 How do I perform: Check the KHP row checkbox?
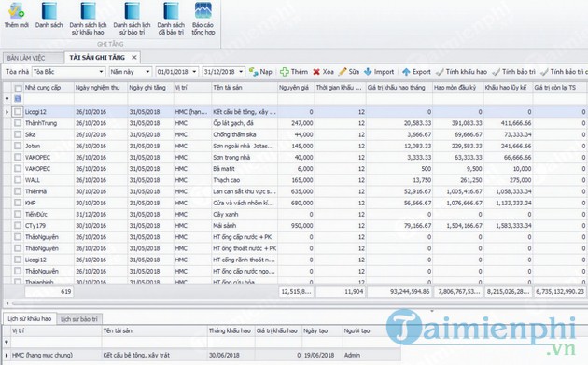pos(18,203)
